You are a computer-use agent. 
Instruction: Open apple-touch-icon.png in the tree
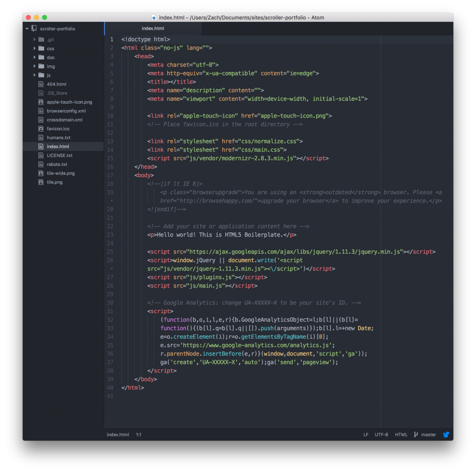tap(70, 102)
